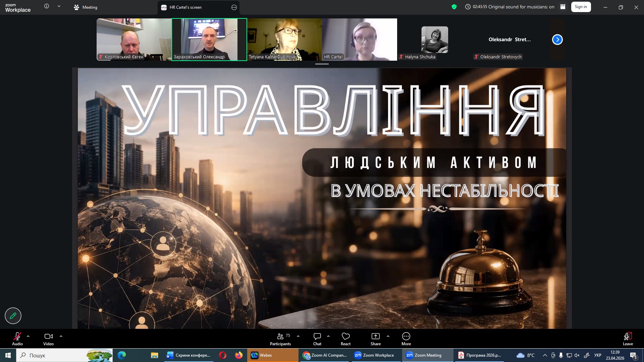Click the Sign in button
The image size is (644, 362).
pos(581,7)
